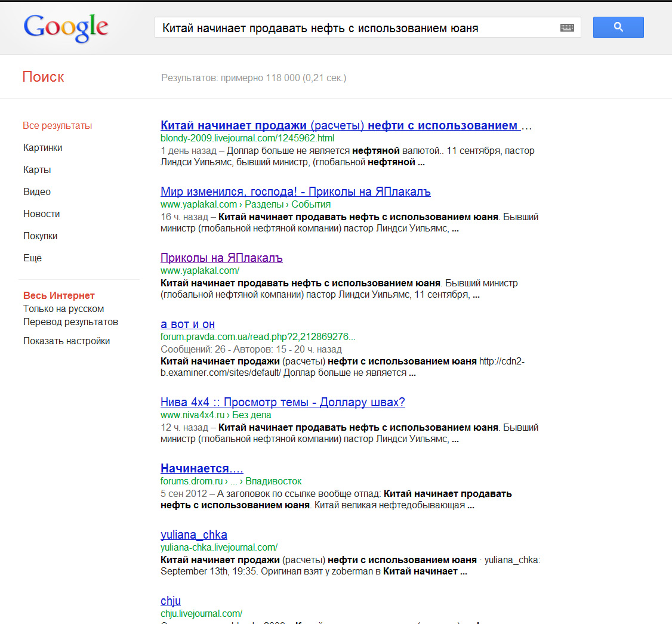Switch to 'Новости' results
Image resolution: width=672 pixels, height=624 pixels.
tap(42, 214)
